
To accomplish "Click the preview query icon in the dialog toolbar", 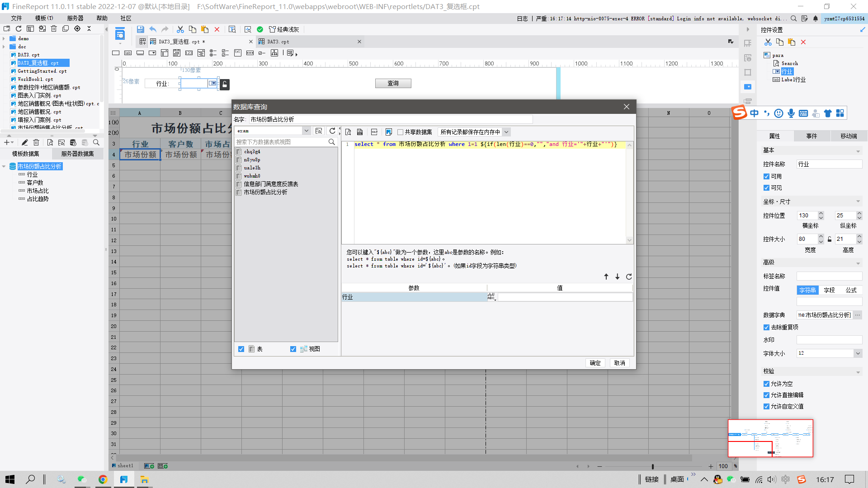I will pos(348,132).
